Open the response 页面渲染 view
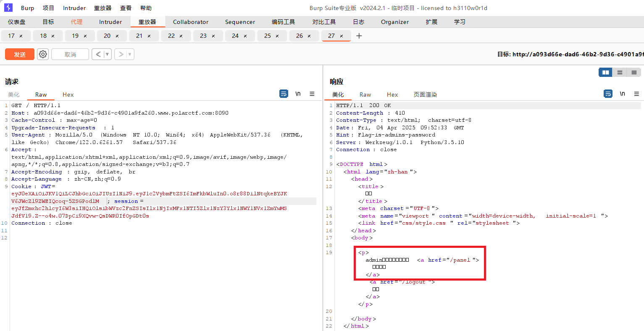The image size is (644, 331). [425, 95]
